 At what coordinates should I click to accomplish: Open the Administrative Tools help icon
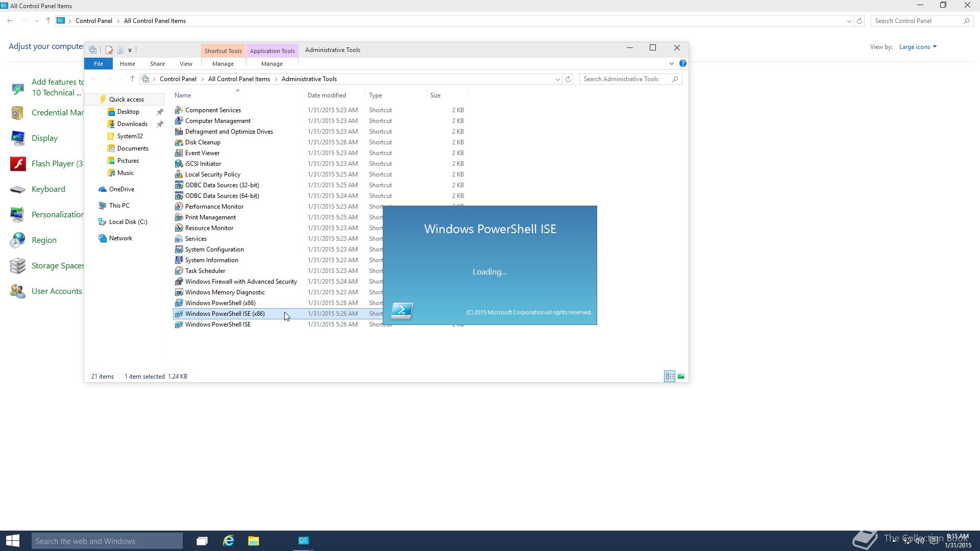682,64
